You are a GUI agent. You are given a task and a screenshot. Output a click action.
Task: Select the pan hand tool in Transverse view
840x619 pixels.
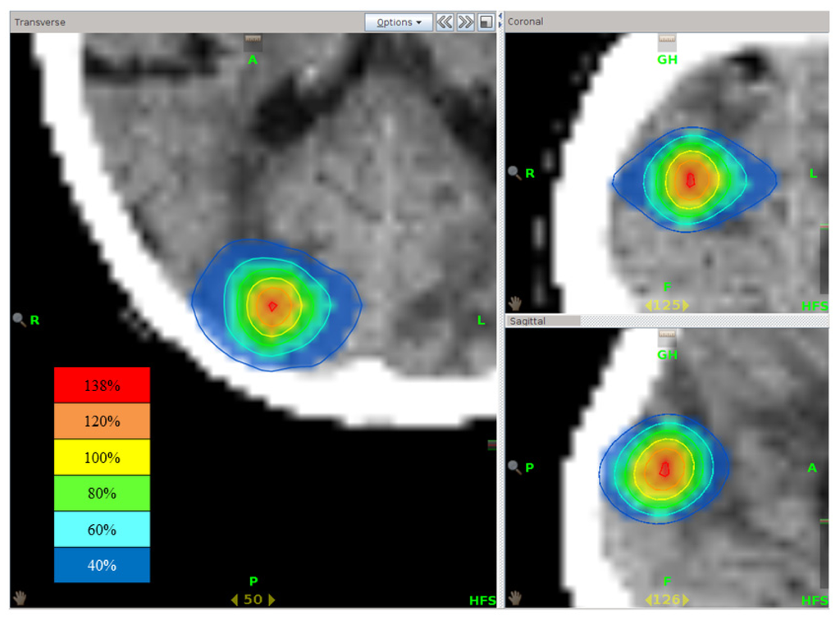click(x=20, y=598)
